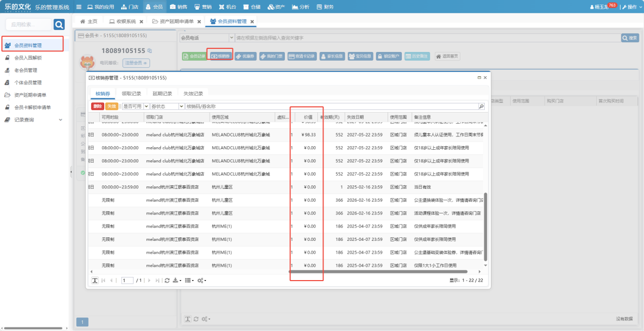This screenshot has height=331, width=644.
Task: Click the orange 失效 button
Action: click(111, 106)
